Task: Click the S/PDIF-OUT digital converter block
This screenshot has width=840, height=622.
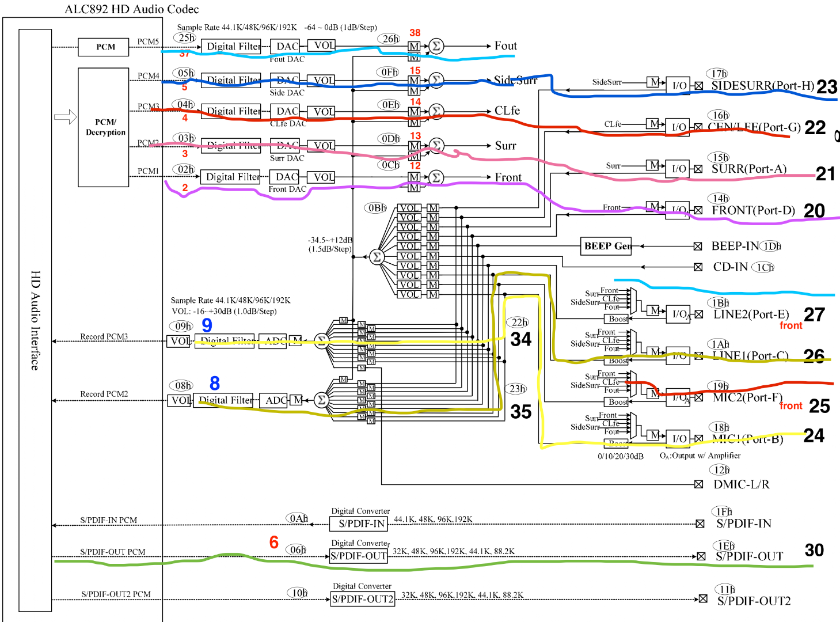Action: coord(359,556)
